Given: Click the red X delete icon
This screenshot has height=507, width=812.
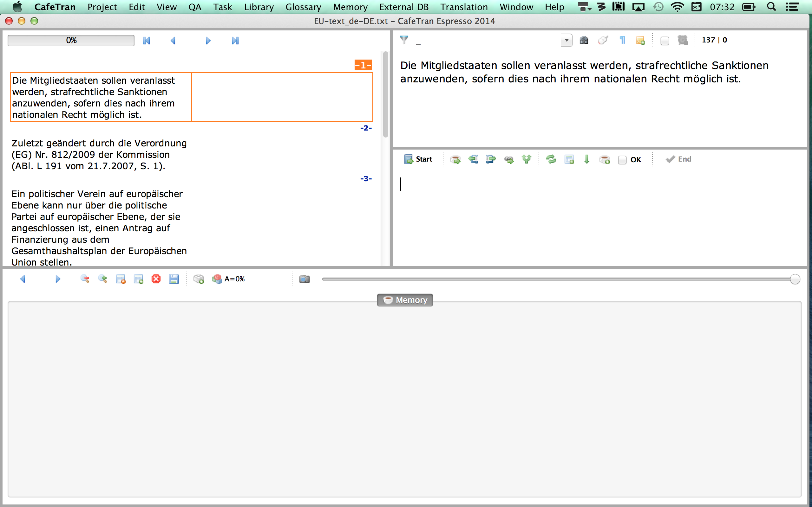Looking at the screenshot, I should click(156, 279).
